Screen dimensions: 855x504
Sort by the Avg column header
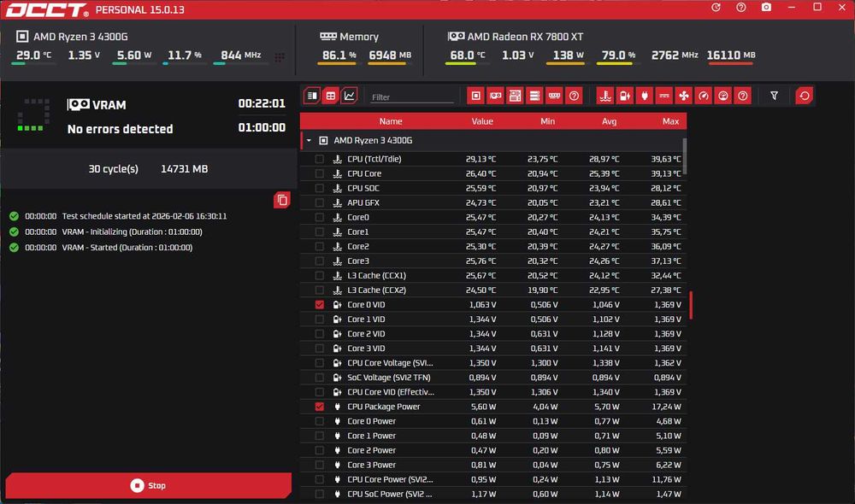609,121
